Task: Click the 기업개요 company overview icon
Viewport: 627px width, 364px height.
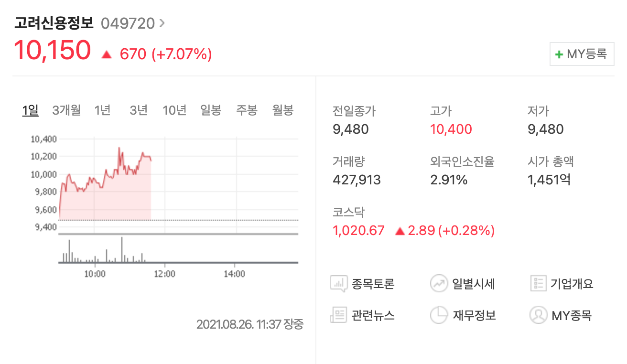Action: pyautogui.click(x=538, y=284)
